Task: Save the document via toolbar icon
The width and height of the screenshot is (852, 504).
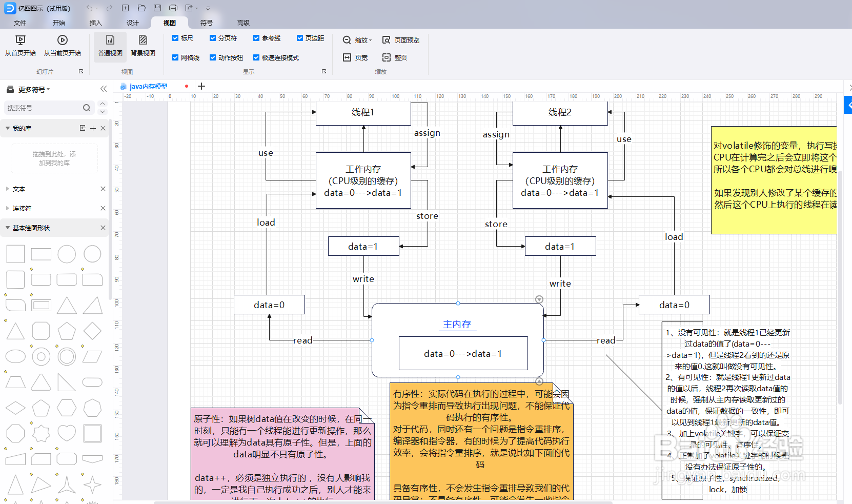Action: (x=157, y=8)
